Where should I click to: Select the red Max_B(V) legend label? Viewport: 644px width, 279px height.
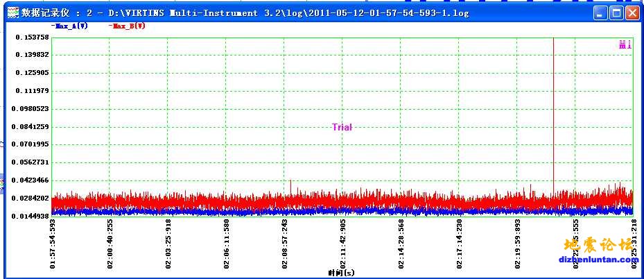coord(128,26)
